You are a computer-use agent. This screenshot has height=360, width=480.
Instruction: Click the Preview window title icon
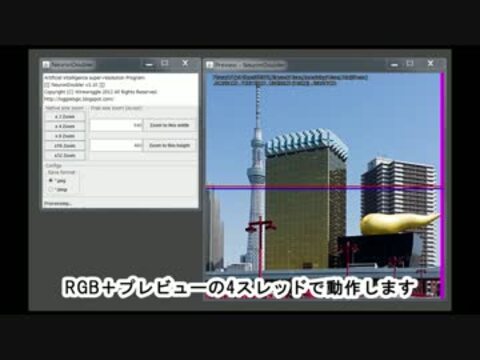pyautogui.click(x=210, y=65)
